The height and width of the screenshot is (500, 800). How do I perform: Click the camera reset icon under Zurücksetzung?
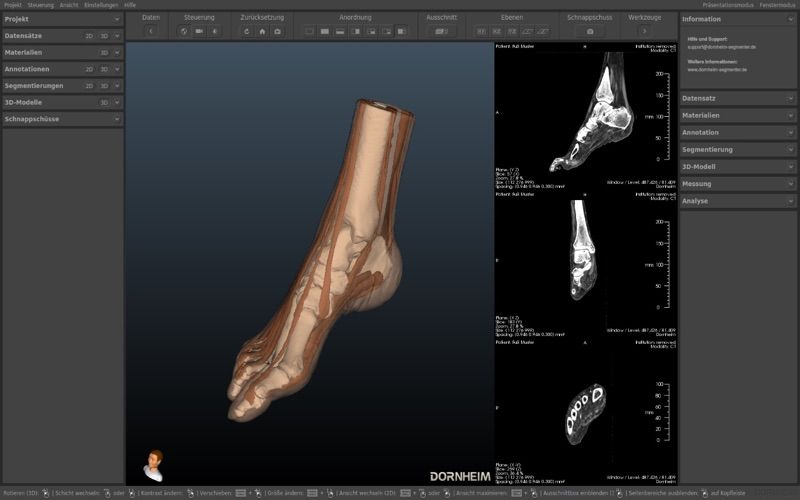(278, 31)
